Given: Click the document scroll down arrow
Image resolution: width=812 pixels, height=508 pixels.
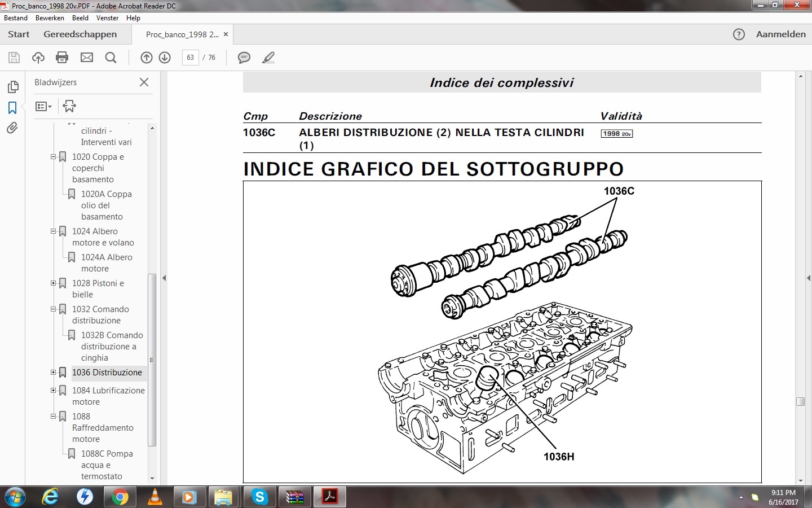Looking at the screenshot, I should tap(800, 480).
